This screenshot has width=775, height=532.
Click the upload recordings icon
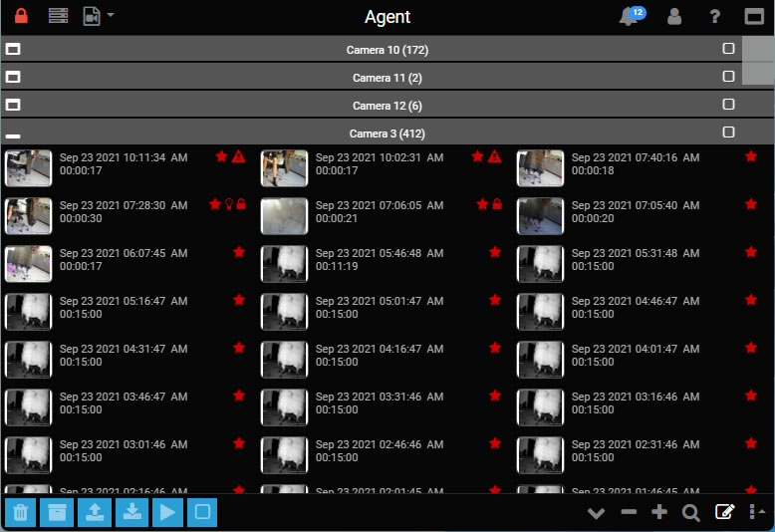[95, 512]
